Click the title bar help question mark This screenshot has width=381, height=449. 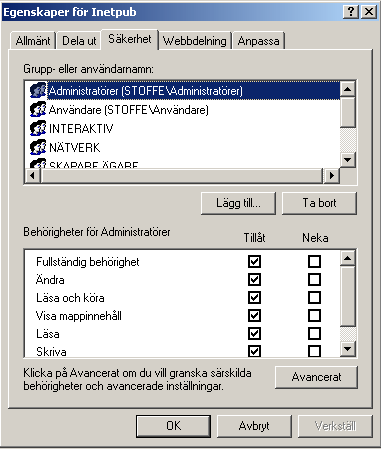pyautogui.click(x=351, y=12)
